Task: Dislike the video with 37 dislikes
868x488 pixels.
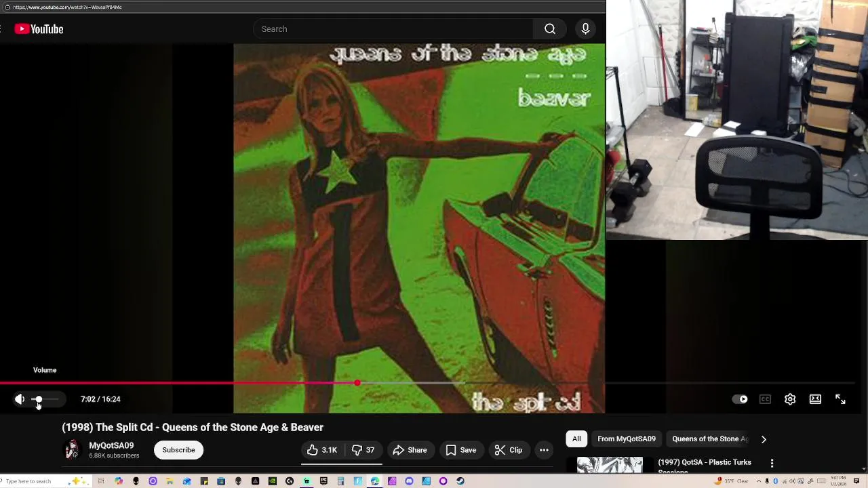Action: 363,450
